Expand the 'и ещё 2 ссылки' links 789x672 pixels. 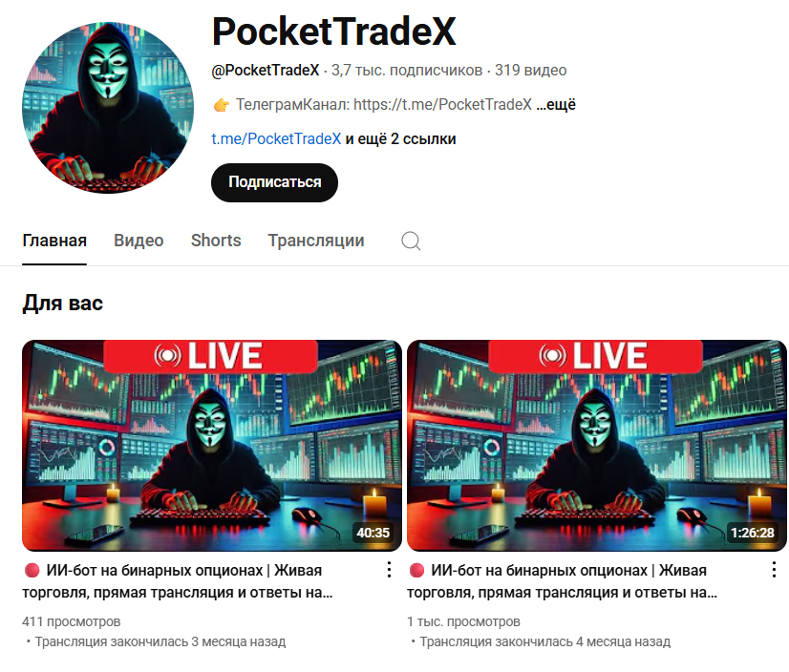[x=400, y=138]
